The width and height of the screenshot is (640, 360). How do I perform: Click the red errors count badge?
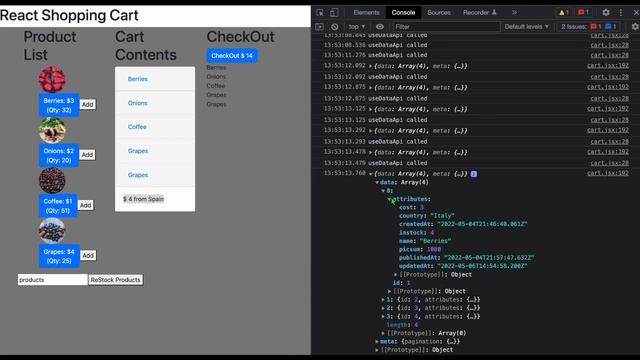584,13
